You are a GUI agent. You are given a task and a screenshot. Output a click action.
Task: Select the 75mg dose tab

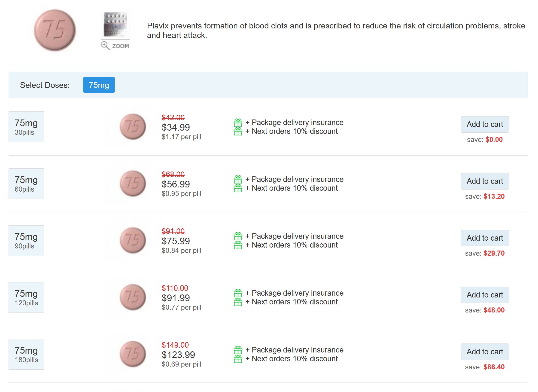point(99,85)
